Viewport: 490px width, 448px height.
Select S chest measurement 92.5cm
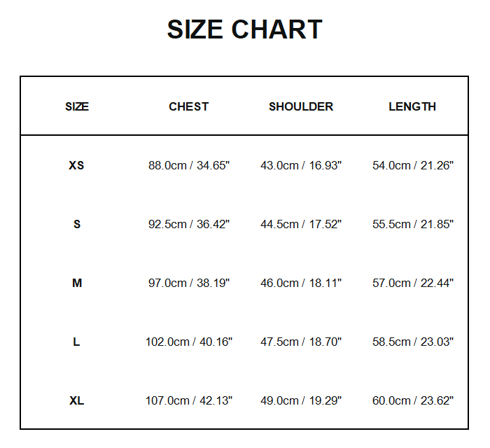pos(189,225)
